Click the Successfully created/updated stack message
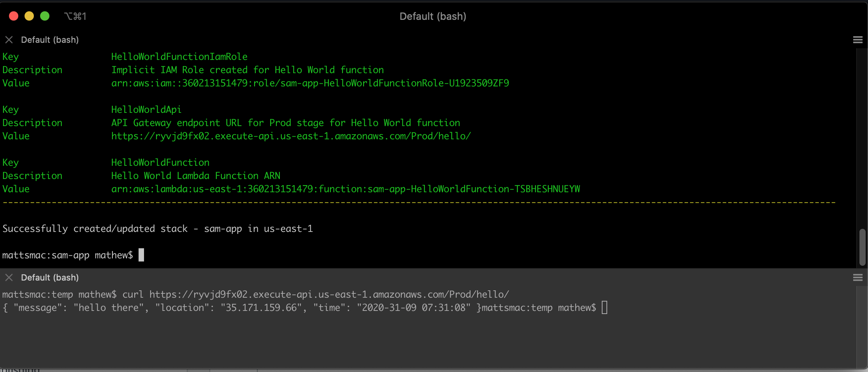 click(158, 229)
